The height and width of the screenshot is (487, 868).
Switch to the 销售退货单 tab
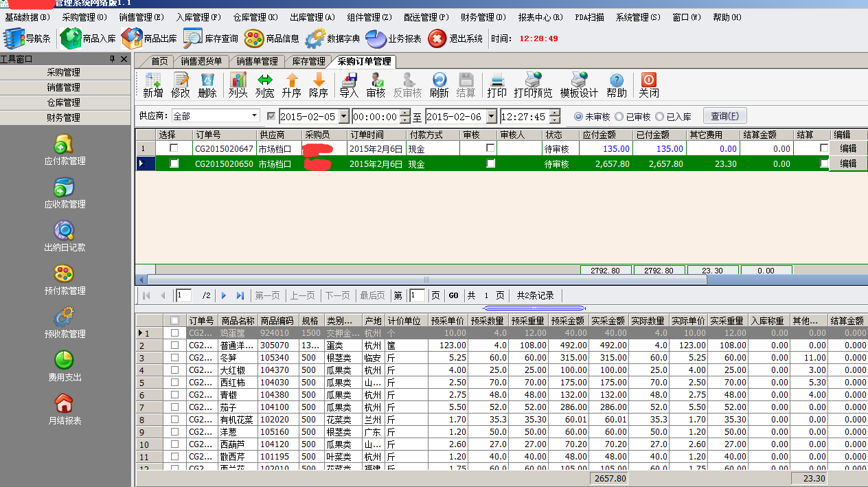click(201, 61)
